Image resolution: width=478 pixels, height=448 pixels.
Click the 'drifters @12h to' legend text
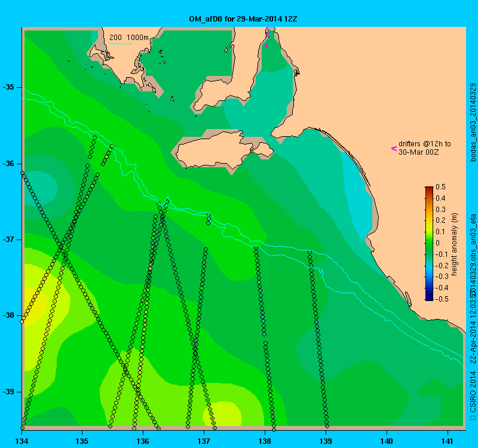425,144
